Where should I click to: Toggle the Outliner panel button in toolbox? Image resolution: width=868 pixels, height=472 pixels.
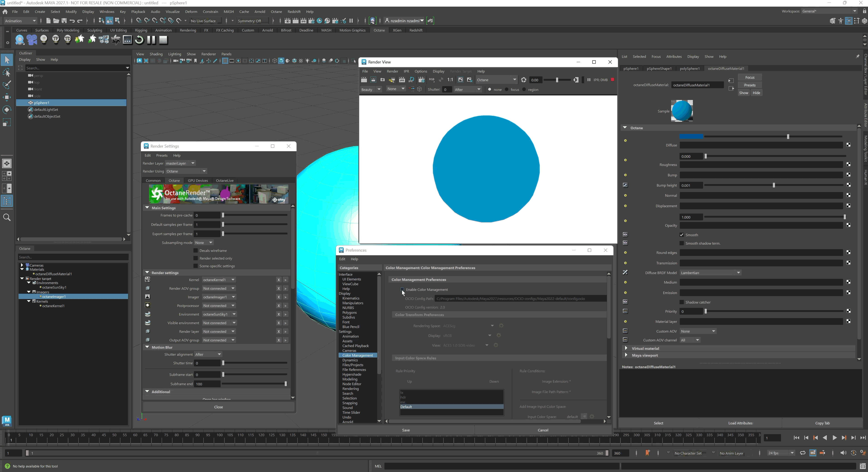[x=7, y=201]
